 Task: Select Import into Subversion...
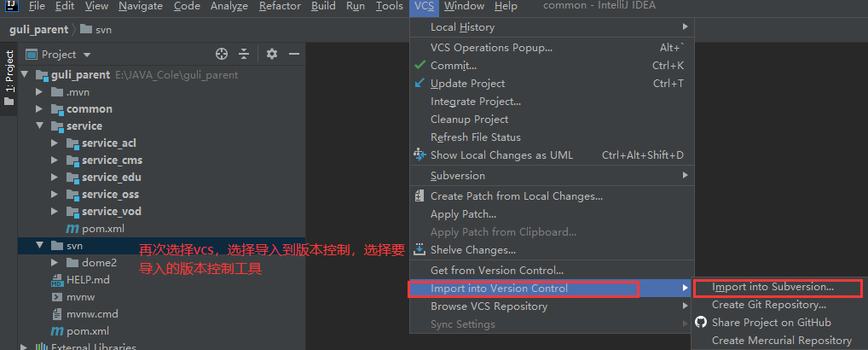click(773, 287)
